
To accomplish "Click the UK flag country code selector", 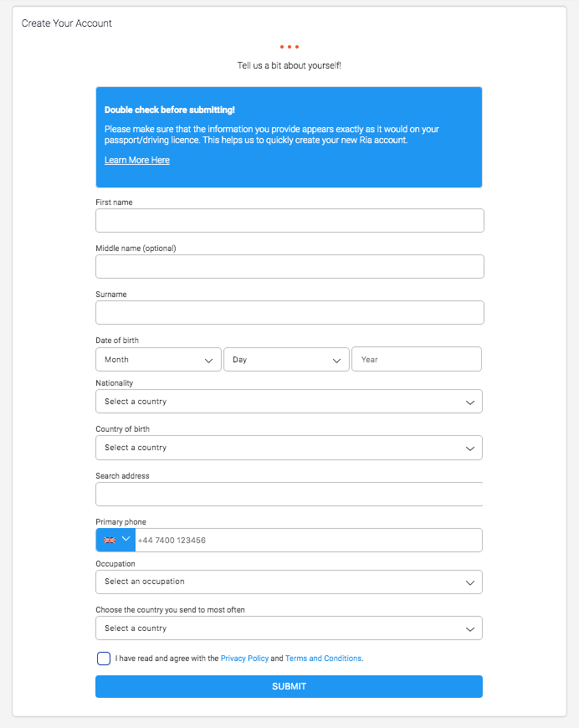I will [x=115, y=540].
